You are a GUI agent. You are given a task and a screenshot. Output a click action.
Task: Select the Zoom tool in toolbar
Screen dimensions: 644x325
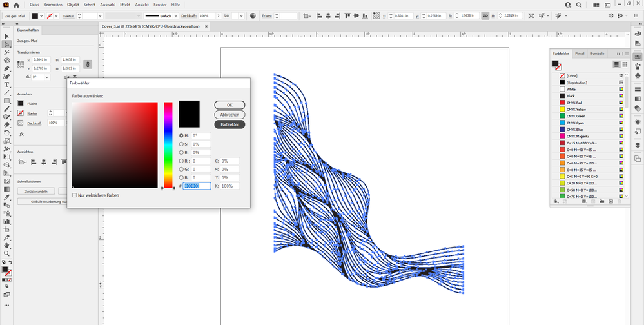tap(6, 254)
